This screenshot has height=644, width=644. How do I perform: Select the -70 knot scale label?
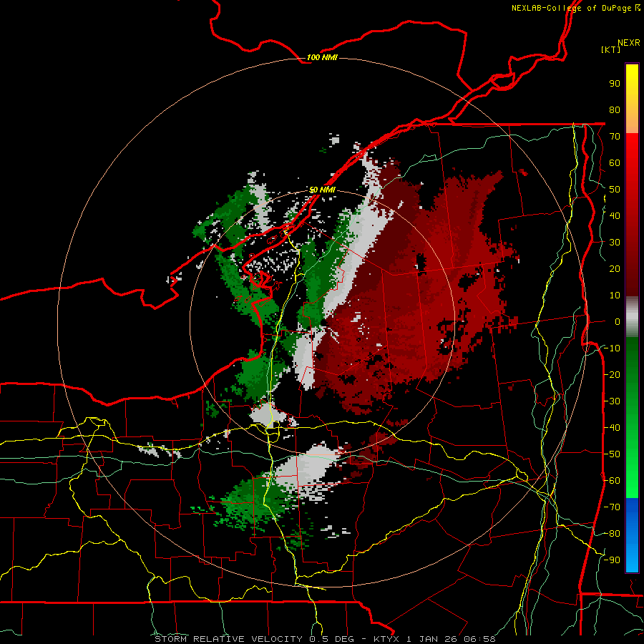pos(613,507)
